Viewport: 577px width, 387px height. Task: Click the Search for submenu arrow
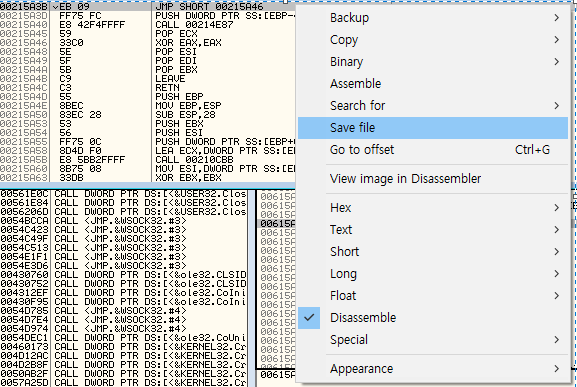(556, 106)
